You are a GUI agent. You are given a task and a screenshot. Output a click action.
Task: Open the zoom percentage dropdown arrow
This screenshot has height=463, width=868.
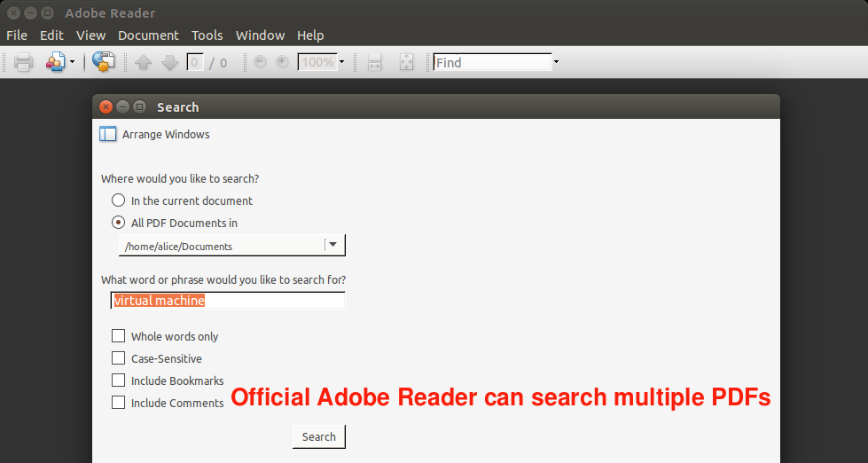341,63
